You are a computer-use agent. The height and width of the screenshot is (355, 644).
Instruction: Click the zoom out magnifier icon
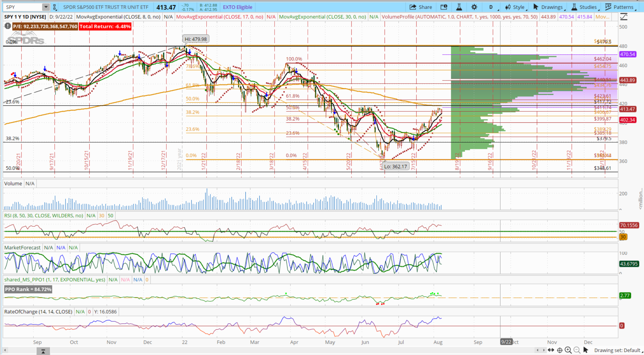577,350
